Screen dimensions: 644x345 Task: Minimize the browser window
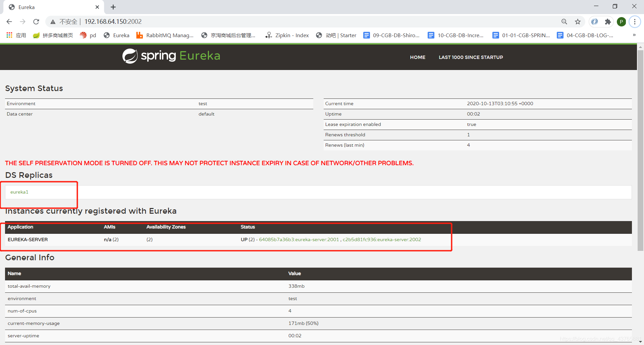point(596,6)
